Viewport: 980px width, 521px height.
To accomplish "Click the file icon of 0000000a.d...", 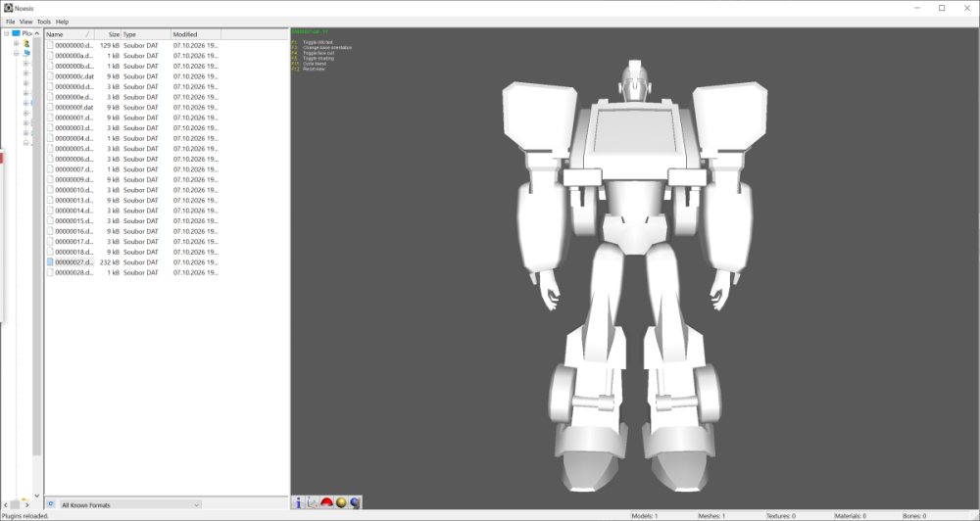I will (x=50, y=56).
